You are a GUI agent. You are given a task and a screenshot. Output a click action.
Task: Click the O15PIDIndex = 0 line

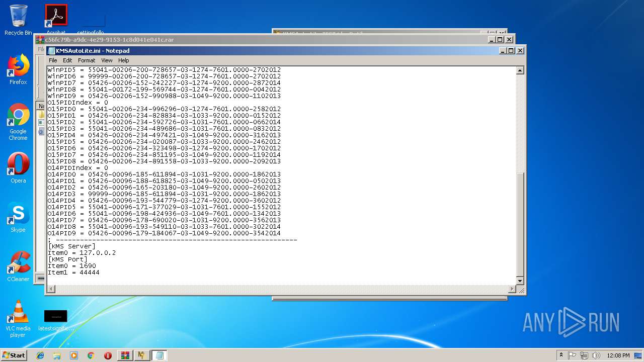click(78, 103)
